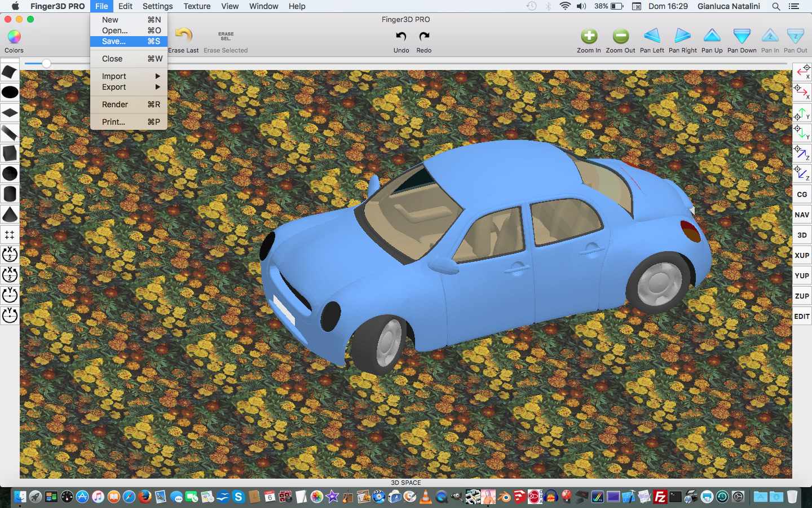
Task: Select the cone shape tool
Action: [10, 214]
